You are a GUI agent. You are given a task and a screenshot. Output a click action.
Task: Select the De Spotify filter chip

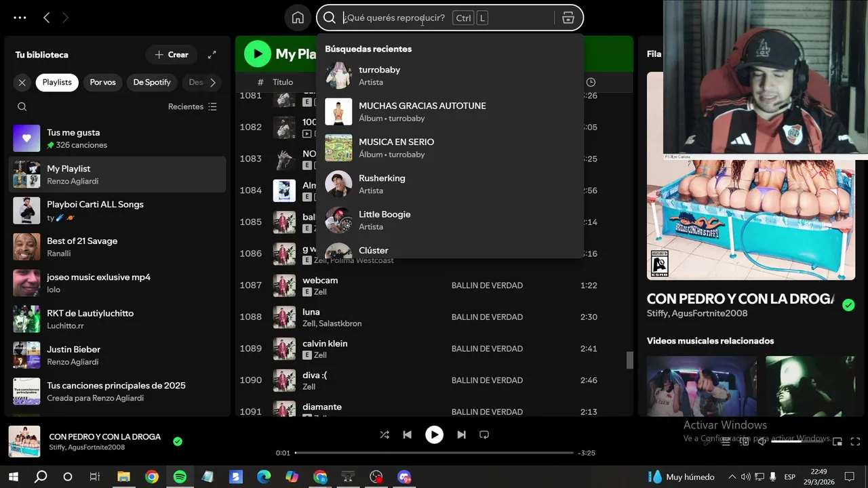tap(152, 82)
